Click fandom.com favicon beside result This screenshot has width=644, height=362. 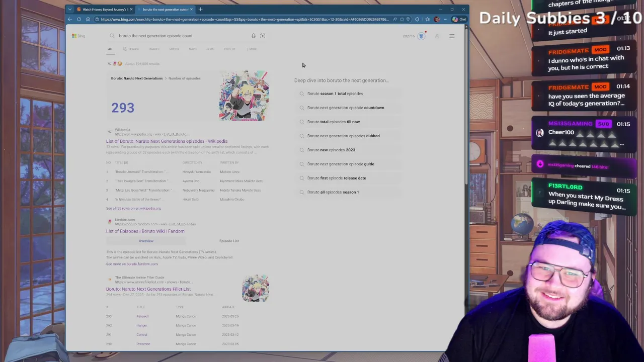click(x=109, y=221)
